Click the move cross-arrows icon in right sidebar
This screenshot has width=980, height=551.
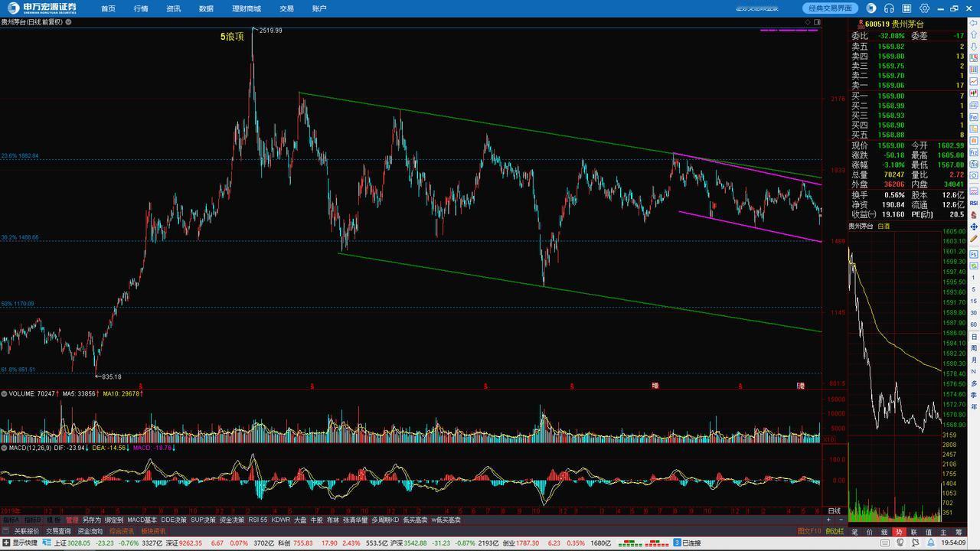[x=973, y=227]
